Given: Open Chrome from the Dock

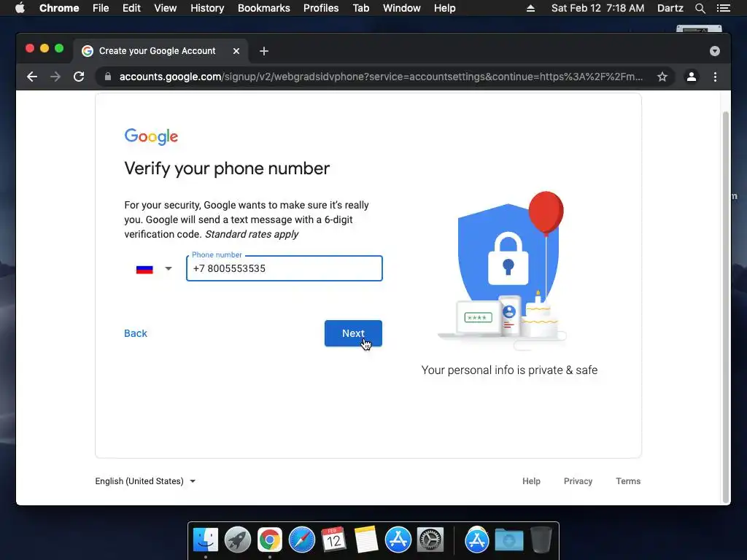Looking at the screenshot, I should pos(270,540).
